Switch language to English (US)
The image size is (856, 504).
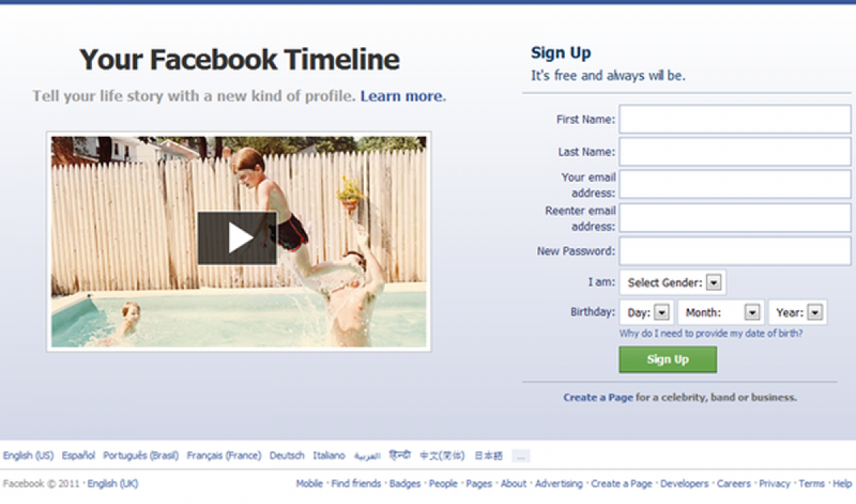coord(29,456)
